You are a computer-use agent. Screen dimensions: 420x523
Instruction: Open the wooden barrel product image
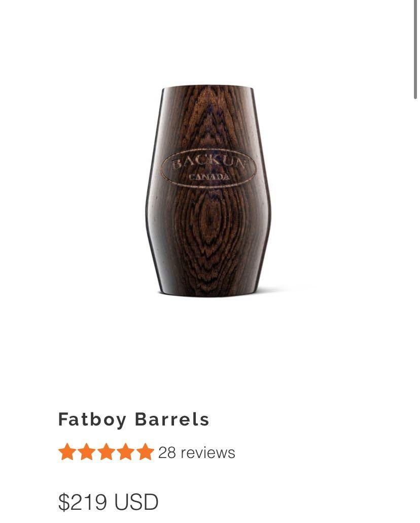coord(208,190)
